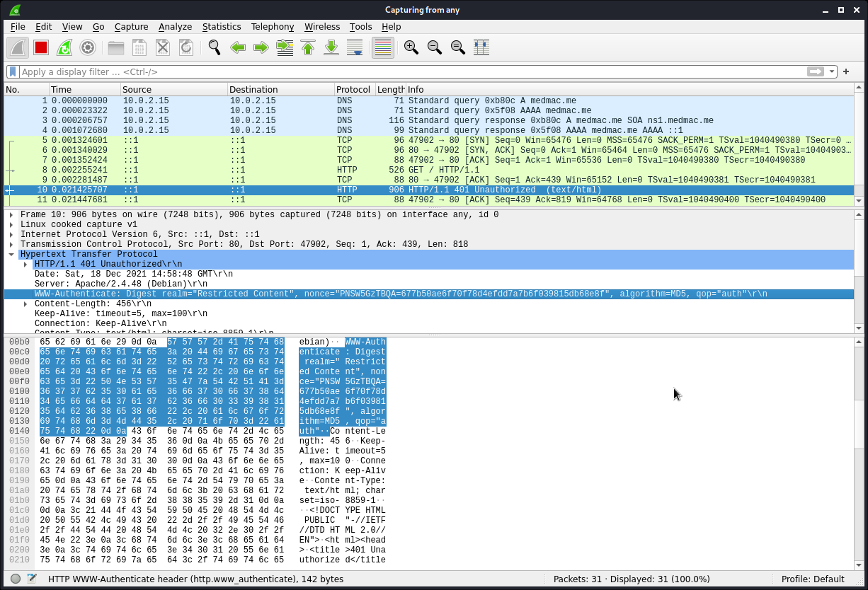Select packet 5 TCP SYN row

click(x=428, y=140)
